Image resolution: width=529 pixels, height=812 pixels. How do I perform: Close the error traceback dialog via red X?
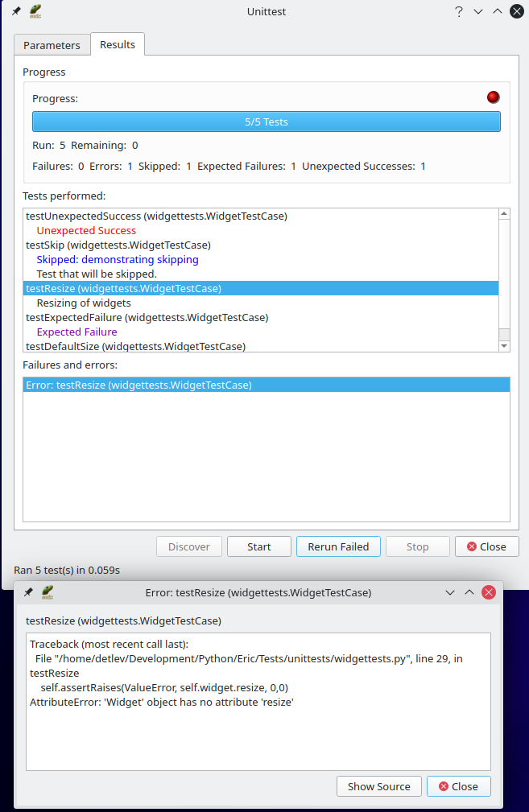pyautogui.click(x=488, y=592)
